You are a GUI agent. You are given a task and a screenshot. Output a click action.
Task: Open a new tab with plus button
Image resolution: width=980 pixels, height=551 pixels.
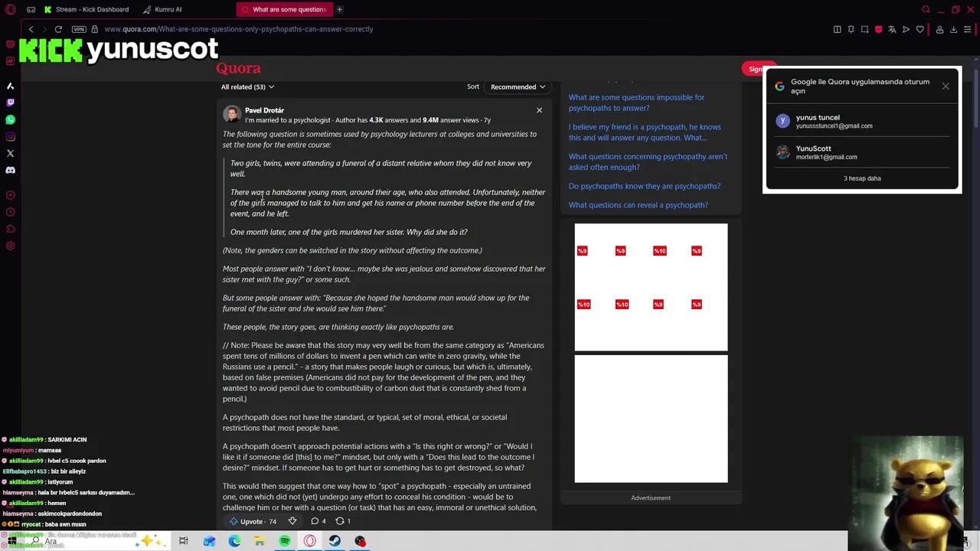(339, 9)
